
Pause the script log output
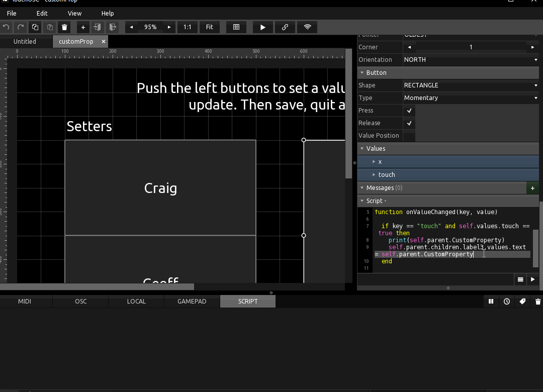click(491, 301)
